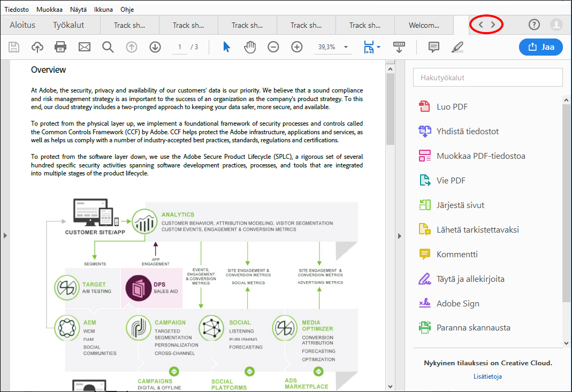The width and height of the screenshot is (572, 392).
Task: Zoom out with the minus icon
Action: point(273,47)
